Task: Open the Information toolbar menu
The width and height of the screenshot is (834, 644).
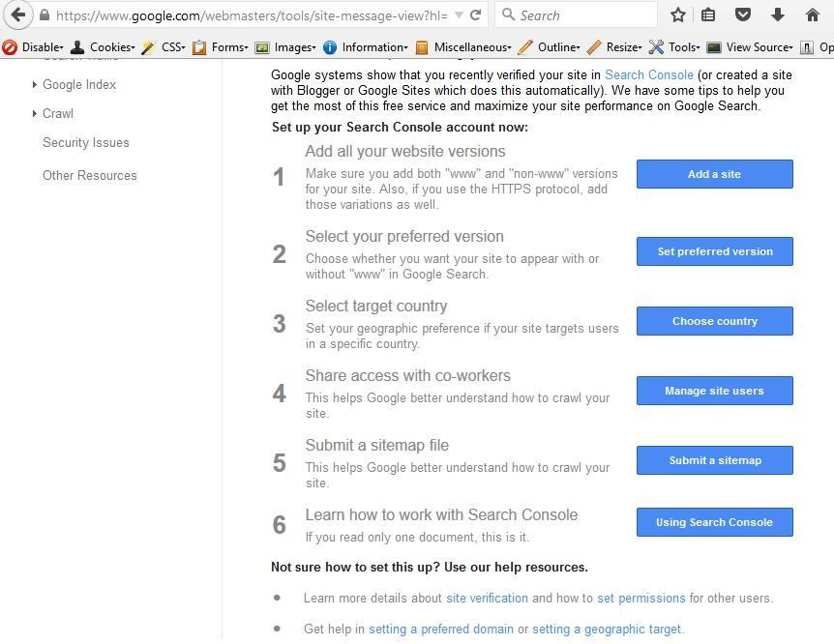Action: pyautogui.click(x=375, y=47)
